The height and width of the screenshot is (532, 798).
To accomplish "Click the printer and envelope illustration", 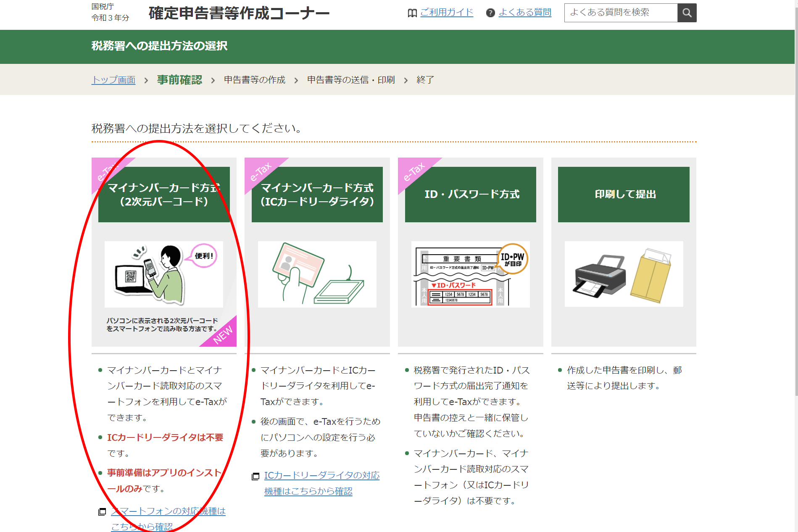I will tap(624, 274).
